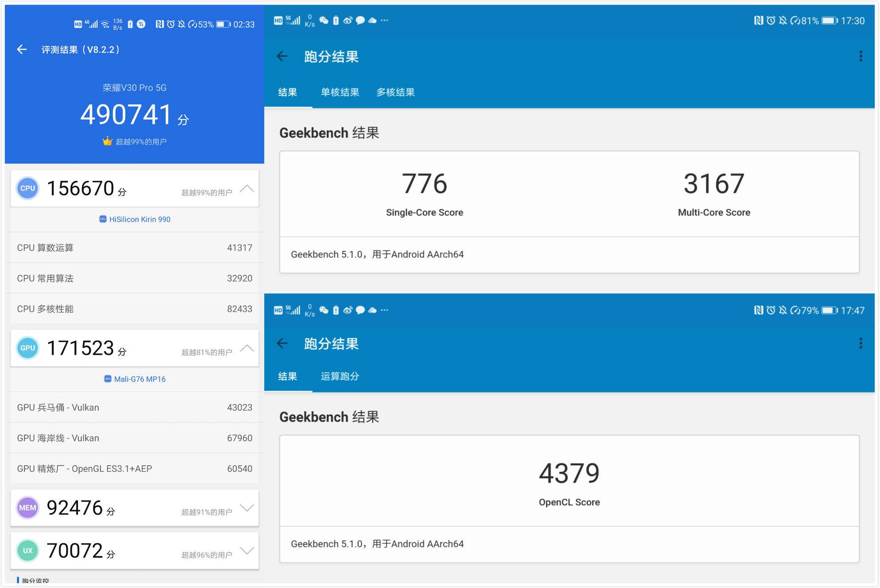
Task: Go back in the 17:30 Geekbench screen
Action: click(282, 56)
